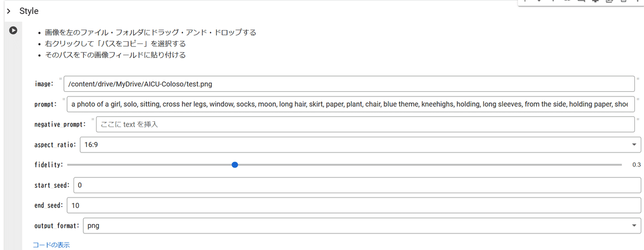This screenshot has height=250, width=644.
Task: Click the fidelity slider handle
Action: click(235, 165)
